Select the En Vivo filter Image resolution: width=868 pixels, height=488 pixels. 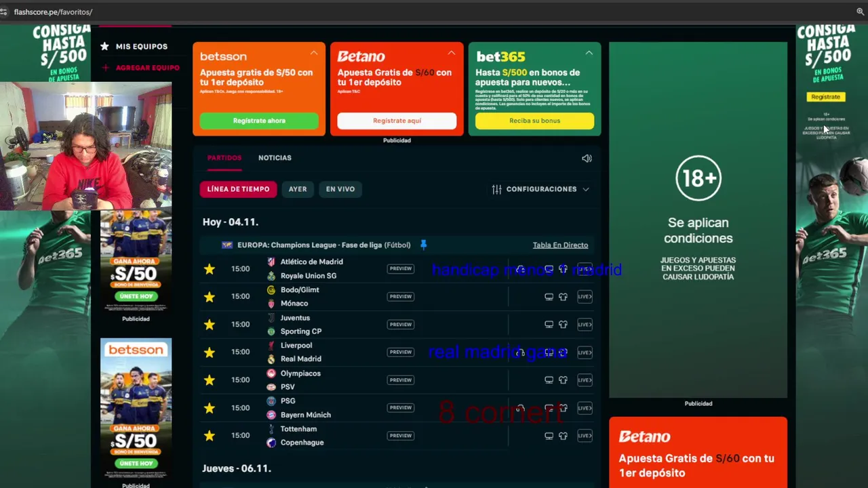[x=340, y=189]
